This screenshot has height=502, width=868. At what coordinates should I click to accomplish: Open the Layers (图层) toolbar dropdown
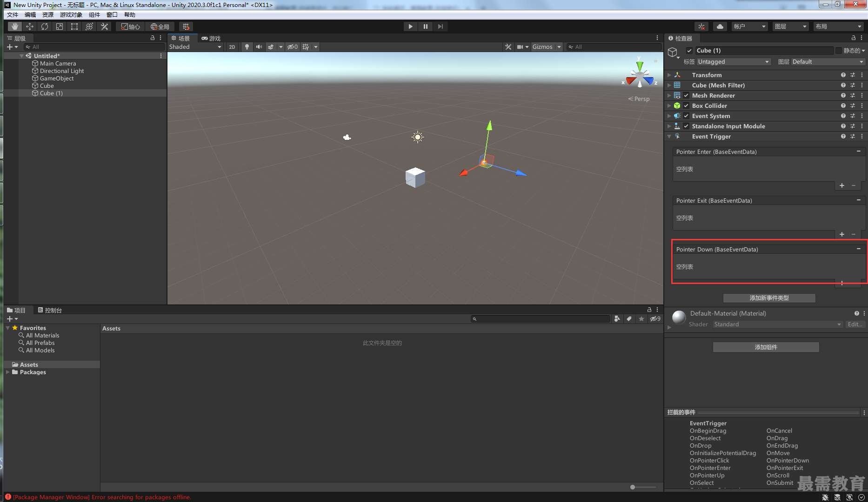coord(790,26)
